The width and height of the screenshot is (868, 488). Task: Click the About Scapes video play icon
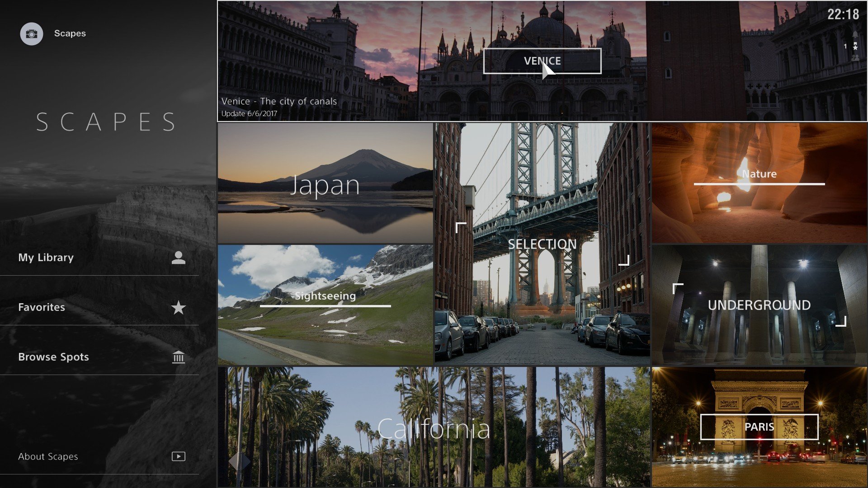click(x=179, y=456)
